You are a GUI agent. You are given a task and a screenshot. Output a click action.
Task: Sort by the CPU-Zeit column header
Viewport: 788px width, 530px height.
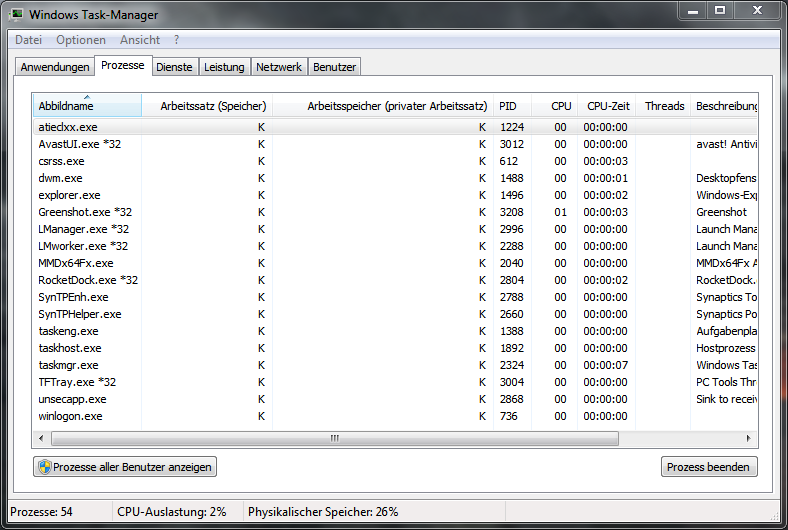pyautogui.click(x=607, y=105)
